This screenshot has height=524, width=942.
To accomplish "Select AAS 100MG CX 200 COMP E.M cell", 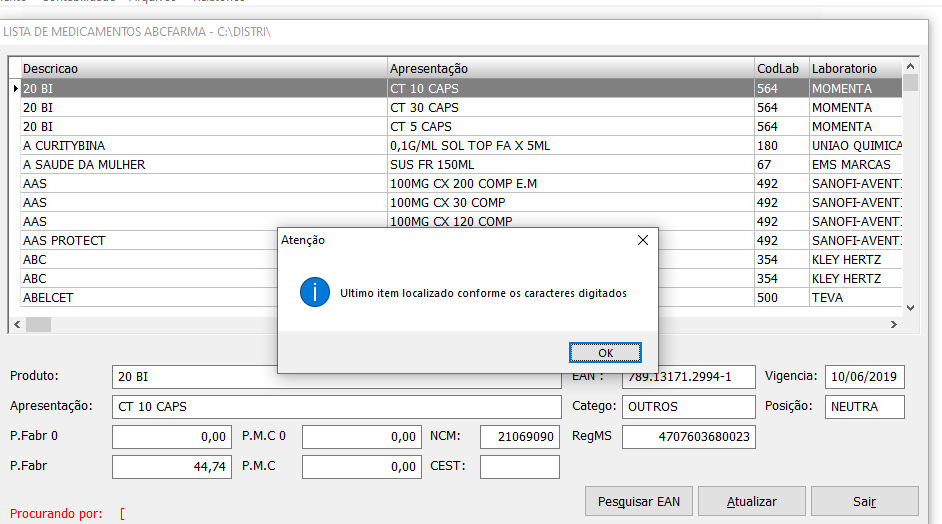I will (571, 184).
